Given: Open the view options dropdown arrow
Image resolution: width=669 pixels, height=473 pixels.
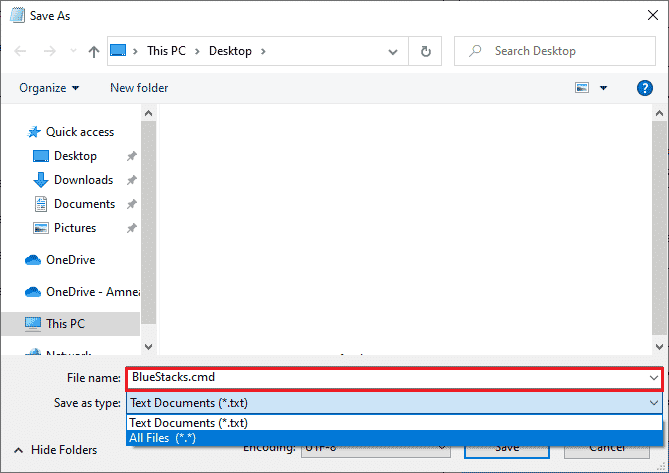Looking at the screenshot, I should click(x=603, y=88).
